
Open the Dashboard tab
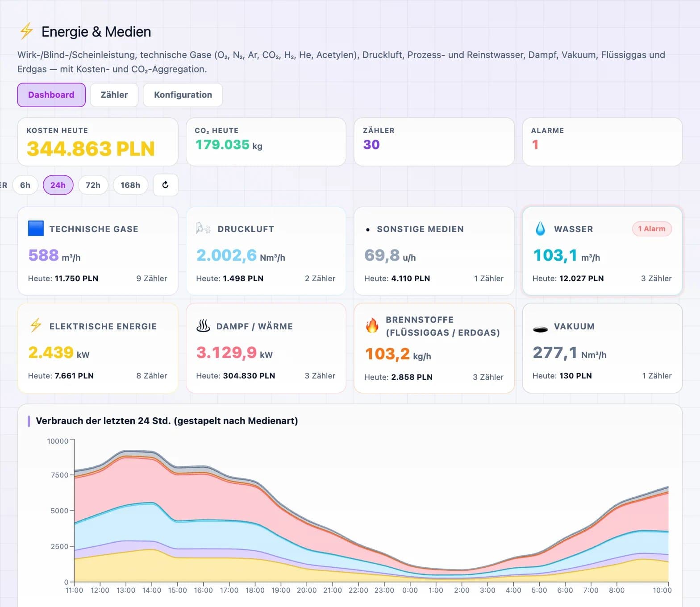(51, 95)
